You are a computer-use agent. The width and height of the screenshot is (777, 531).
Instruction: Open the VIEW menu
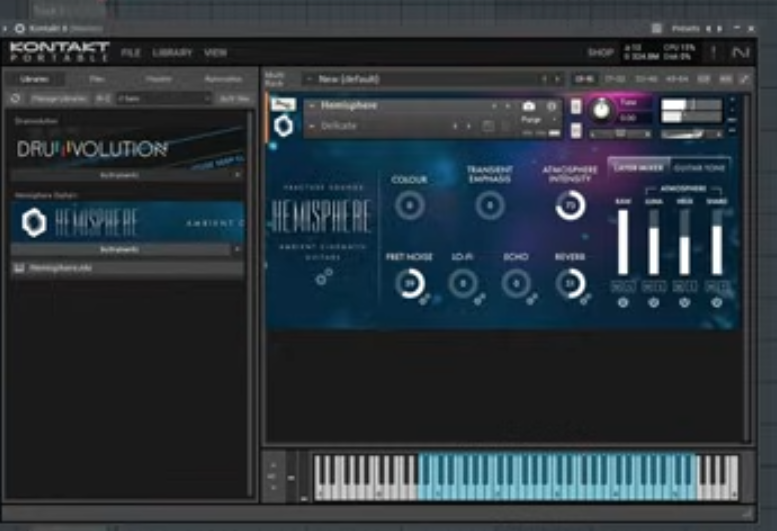click(216, 53)
